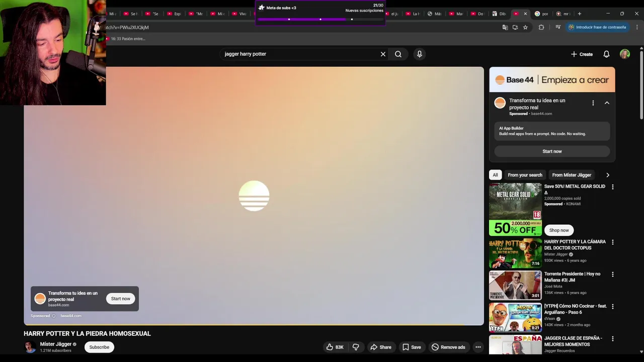Image resolution: width=644 pixels, height=362 pixels.
Task: Switch to the 'mr' browser tab
Action: click(x=563, y=14)
